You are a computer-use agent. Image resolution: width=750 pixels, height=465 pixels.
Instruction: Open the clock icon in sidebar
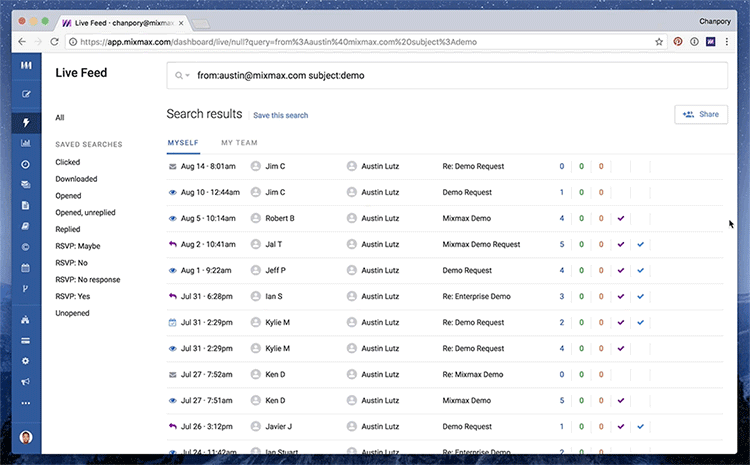coord(26,164)
